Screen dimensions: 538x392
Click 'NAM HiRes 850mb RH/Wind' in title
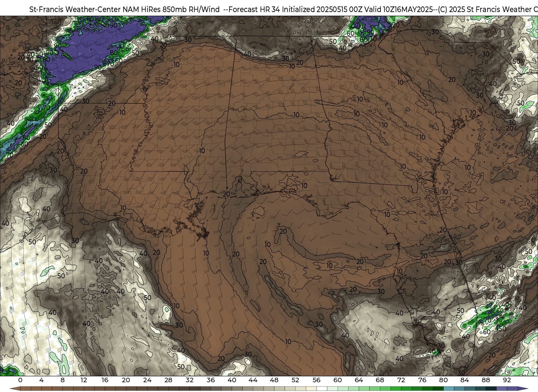tap(171, 10)
